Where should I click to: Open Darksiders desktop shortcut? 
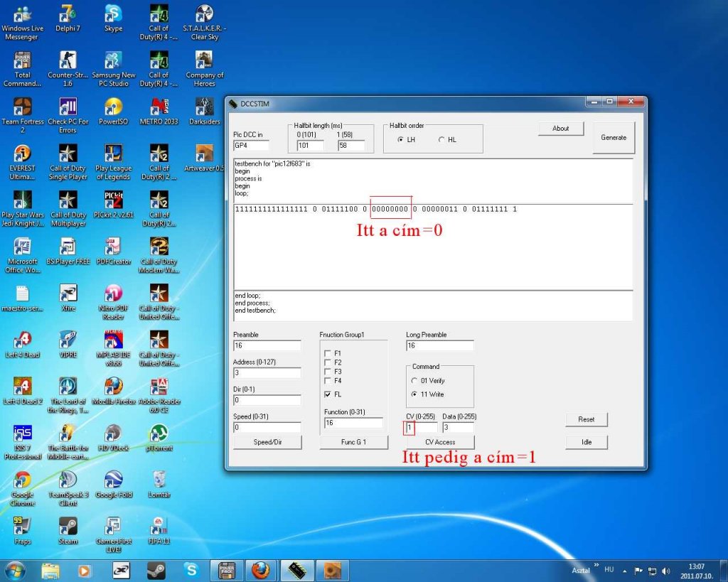point(204,112)
